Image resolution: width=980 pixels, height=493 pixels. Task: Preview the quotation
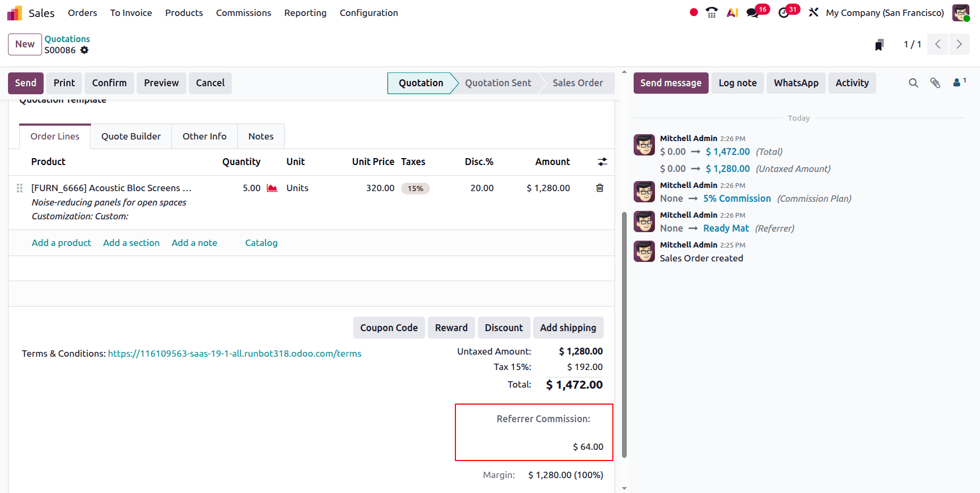[161, 83]
